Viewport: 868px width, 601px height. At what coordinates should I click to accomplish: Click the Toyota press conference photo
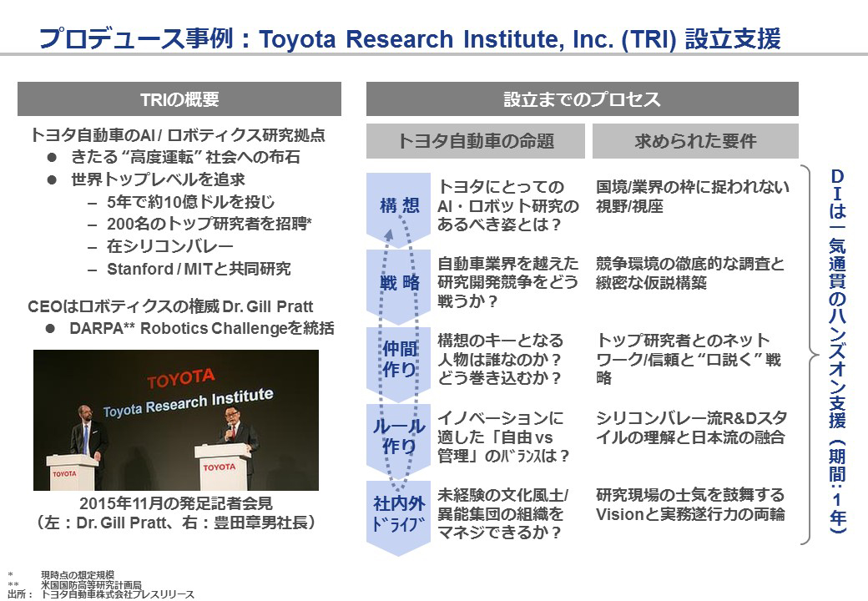pos(176,420)
